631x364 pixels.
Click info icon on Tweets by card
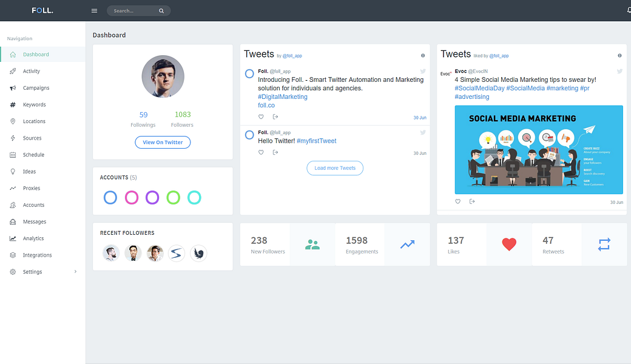[x=422, y=55]
